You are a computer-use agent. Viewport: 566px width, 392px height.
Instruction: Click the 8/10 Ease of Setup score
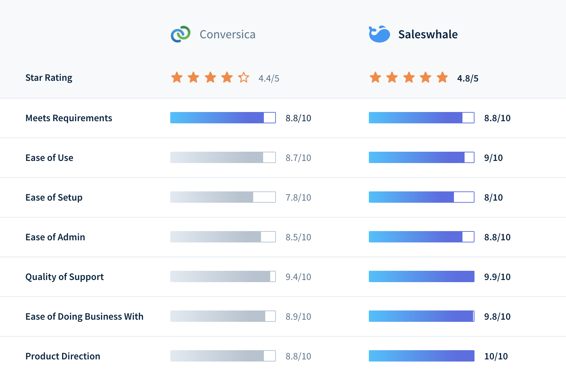click(x=493, y=197)
